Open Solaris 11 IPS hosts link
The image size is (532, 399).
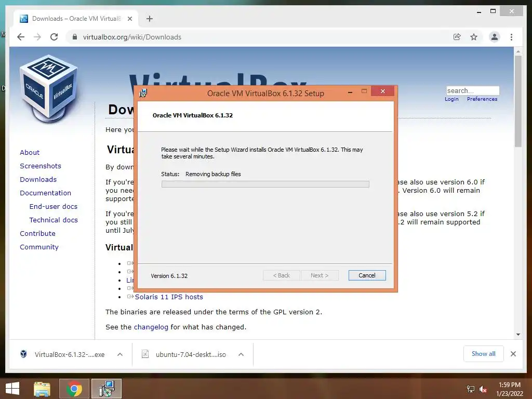[169, 297]
